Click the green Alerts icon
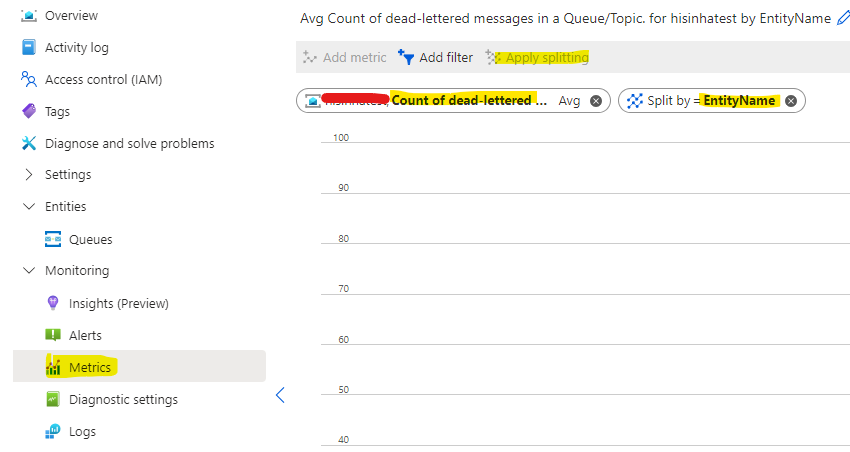 [x=53, y=335]
